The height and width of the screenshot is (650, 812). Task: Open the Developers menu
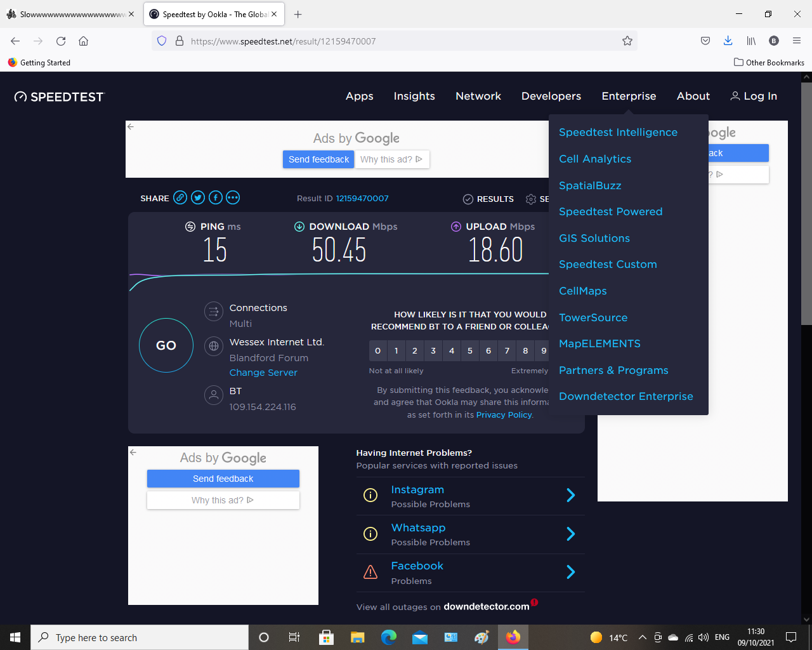(x=551, y=96)
